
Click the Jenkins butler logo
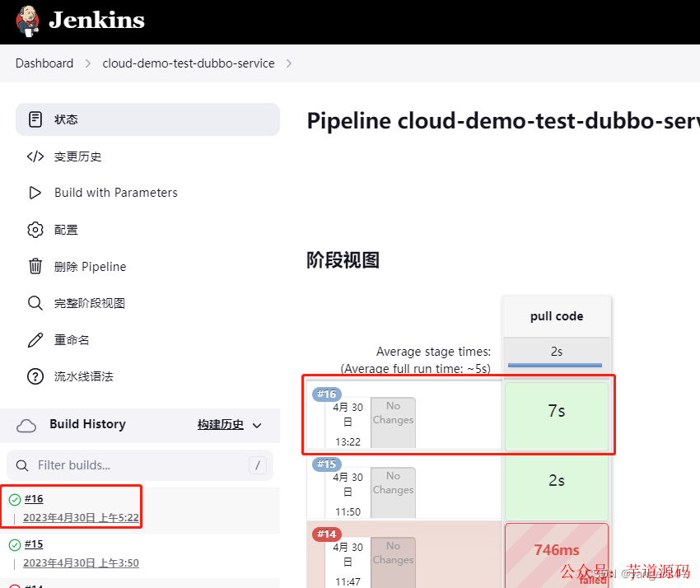[28, 21]
